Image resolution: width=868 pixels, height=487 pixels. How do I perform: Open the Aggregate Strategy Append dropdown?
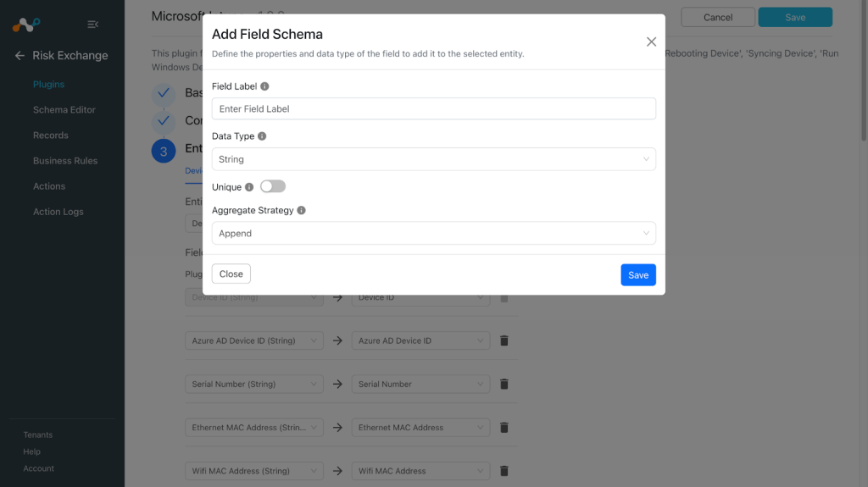[x=433, y=233]
